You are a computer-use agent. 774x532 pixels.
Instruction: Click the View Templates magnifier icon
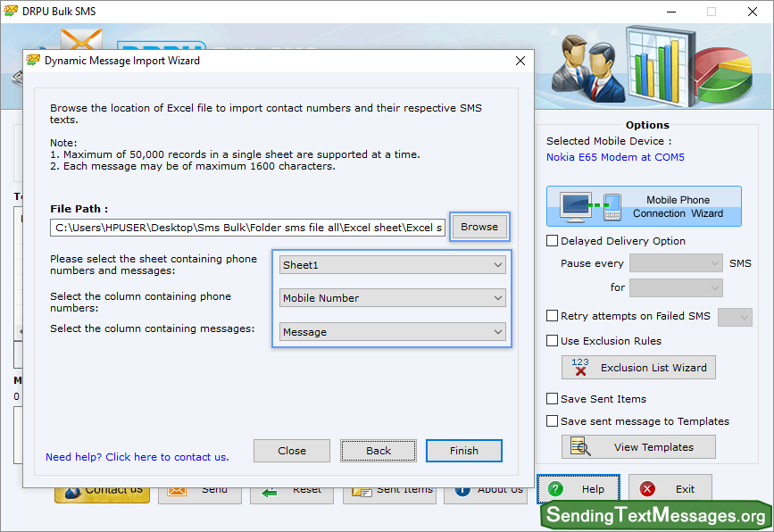pos(580,446)
